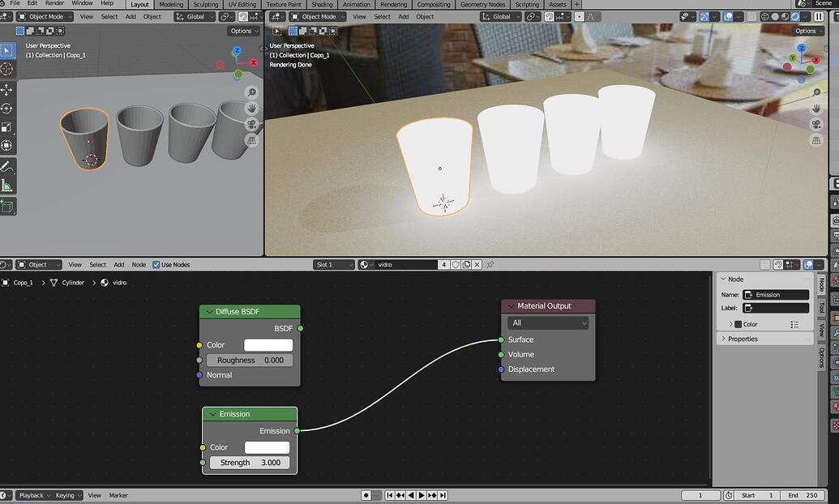
Task: Click the zoom magnifier in the rendered viewport
Action: point(816,92)
